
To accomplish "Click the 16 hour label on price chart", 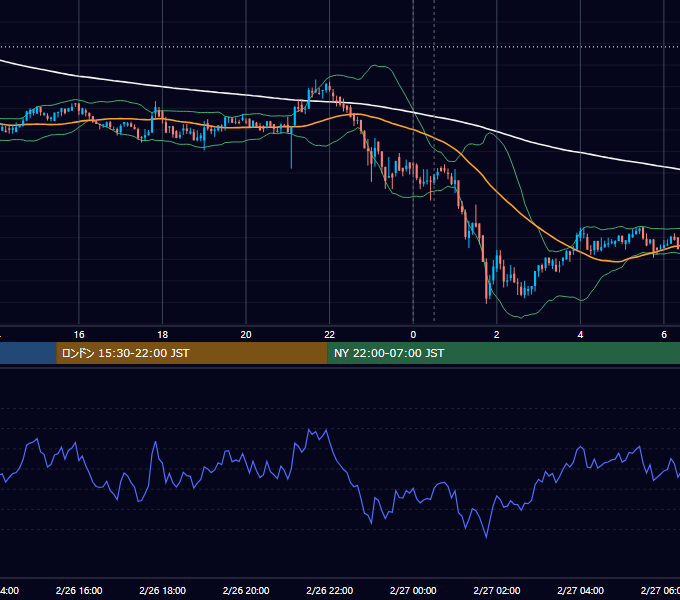I will pyautogui.click(x=79, y=335).
